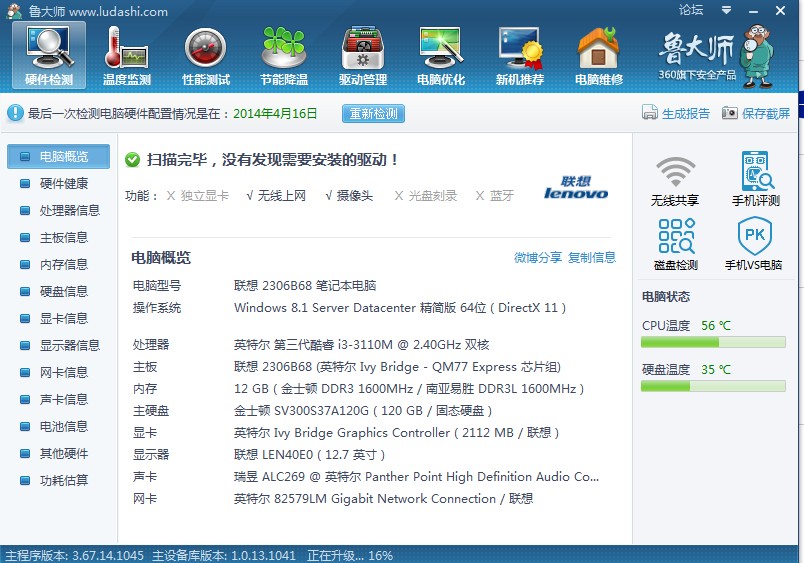
Task: Click the 光盘刻录 feature indicator
Action: click(x=426, y=196)
